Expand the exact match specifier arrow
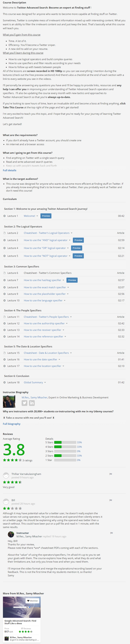Screen dimensions: 130x644 [x=68, y=287]
